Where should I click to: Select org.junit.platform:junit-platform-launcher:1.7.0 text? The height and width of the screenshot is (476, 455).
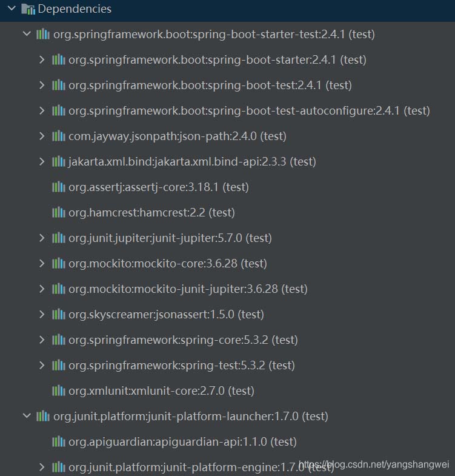pyautogui.click(x=191, y=417)
